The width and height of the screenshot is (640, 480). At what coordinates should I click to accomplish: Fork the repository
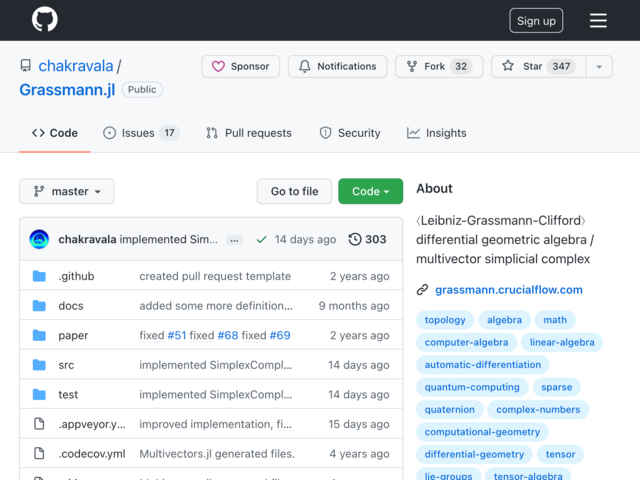click(439, 66)
